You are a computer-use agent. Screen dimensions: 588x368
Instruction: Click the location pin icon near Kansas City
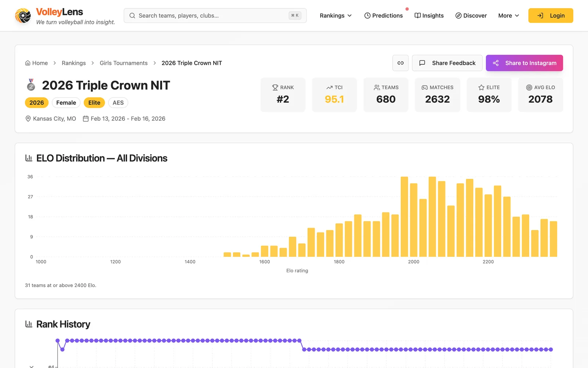[28, 118]
